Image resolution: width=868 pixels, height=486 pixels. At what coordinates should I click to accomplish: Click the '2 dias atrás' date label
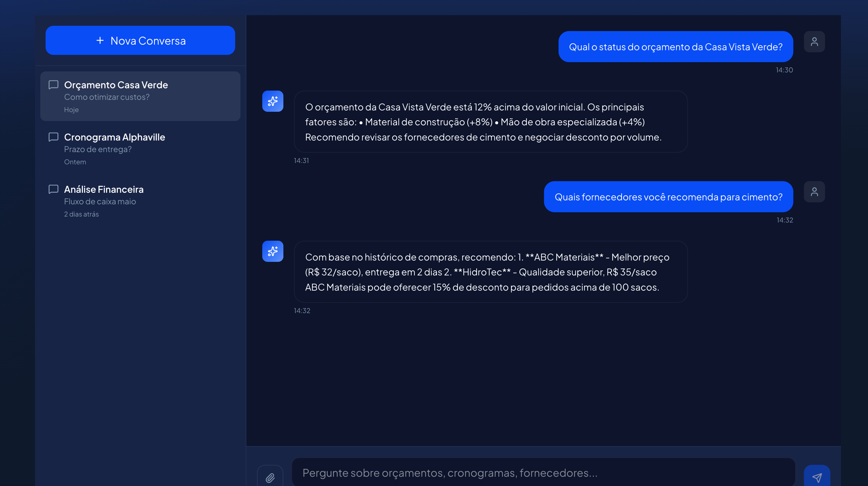[82, 214]
